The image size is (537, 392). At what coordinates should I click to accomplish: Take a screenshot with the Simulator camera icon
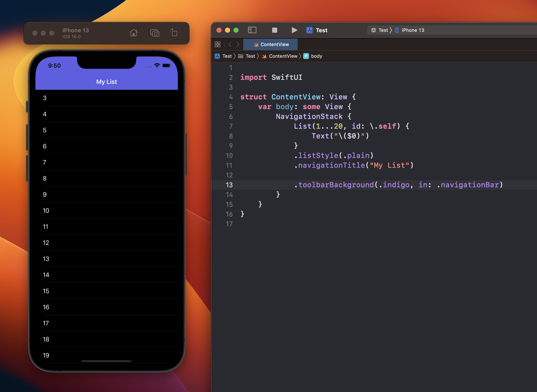(155, 33)
